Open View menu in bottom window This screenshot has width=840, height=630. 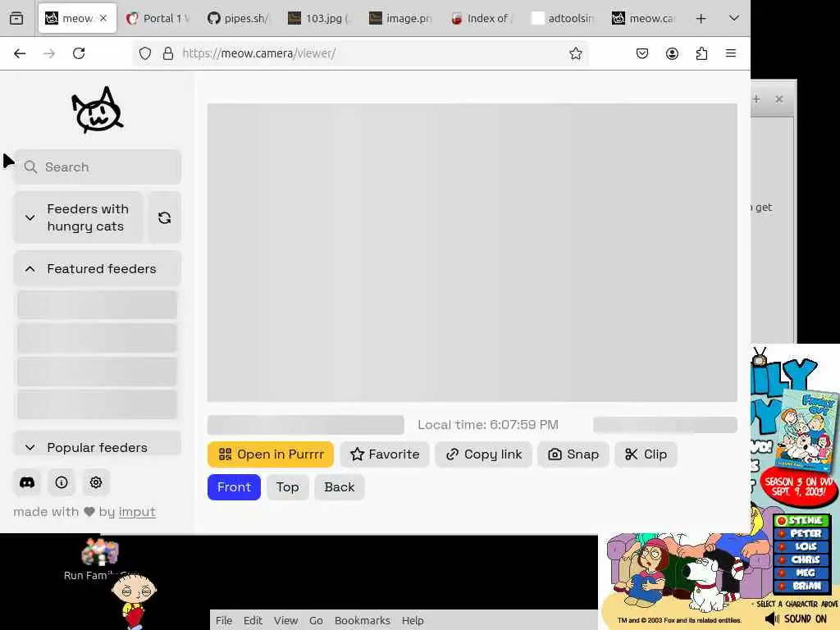point(286,620)
